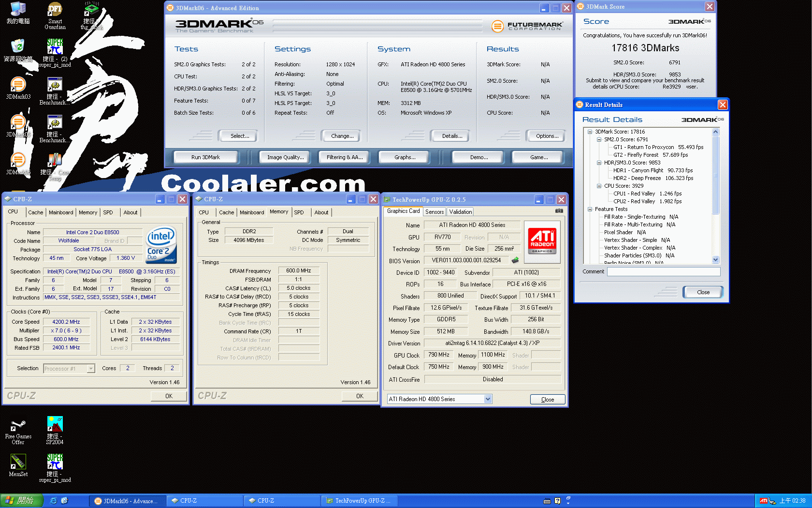The image size is (812, 508).
Task: Open the ATI Radeon HD 4800 card dropdown
Action: point(488,399)
